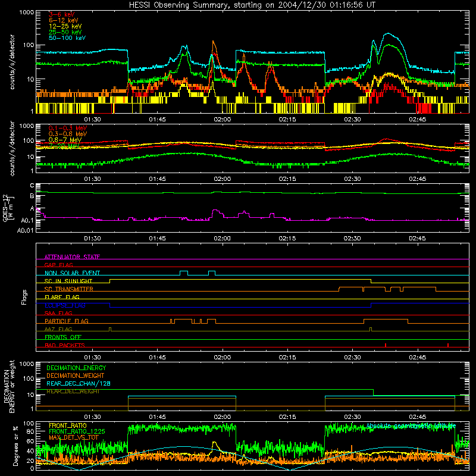Select the REAR_DEC_CHAN/128 legend label
Screen dimensions: 476x476
[79, 383]
